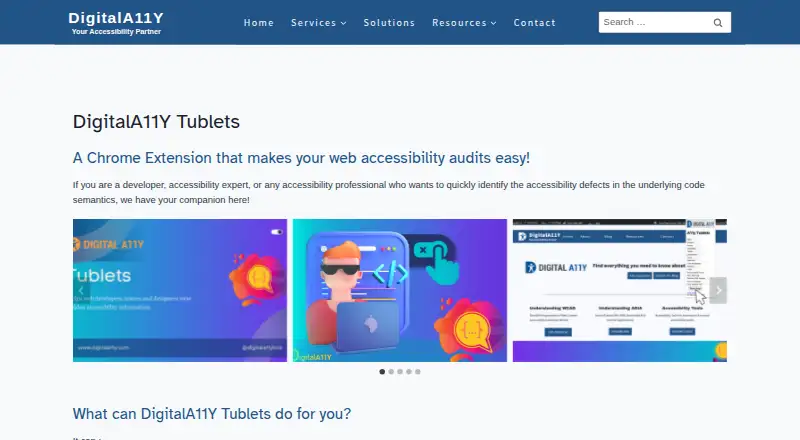Go to the Home menu item
The height and width of the screenshot is (440, 800).
[x=259, y=22]
